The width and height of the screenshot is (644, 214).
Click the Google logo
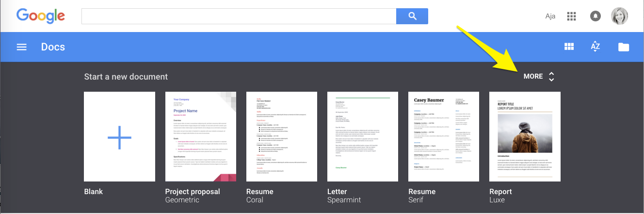[x=40, y=16]
